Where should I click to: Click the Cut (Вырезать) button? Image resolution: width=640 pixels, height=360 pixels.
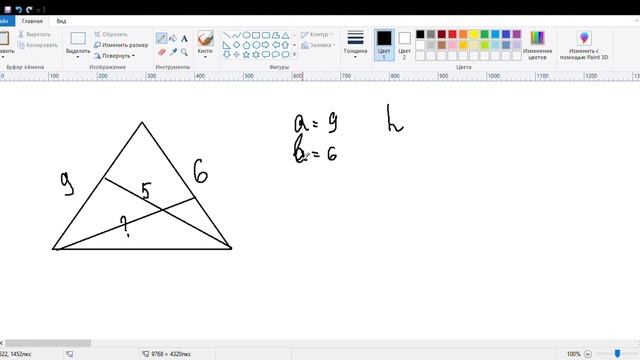(x=34, y=34)
